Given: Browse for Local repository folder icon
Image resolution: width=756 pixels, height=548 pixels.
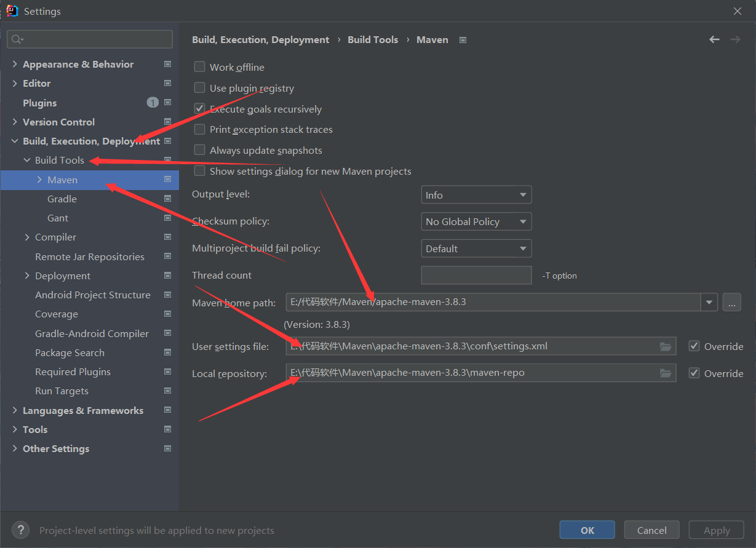Looking at the screenshot, I should 666,373.
